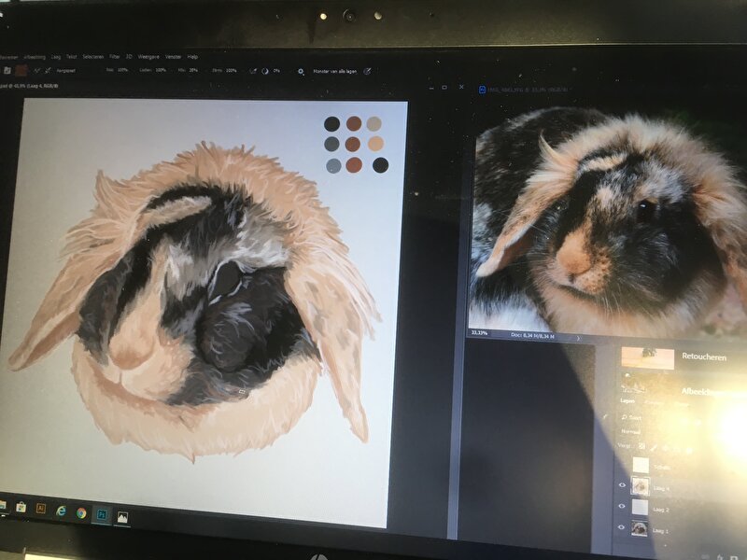Click the second clean-brush icon beside color swatch
This screenshot has height=560, width=747.
(48, 71)
